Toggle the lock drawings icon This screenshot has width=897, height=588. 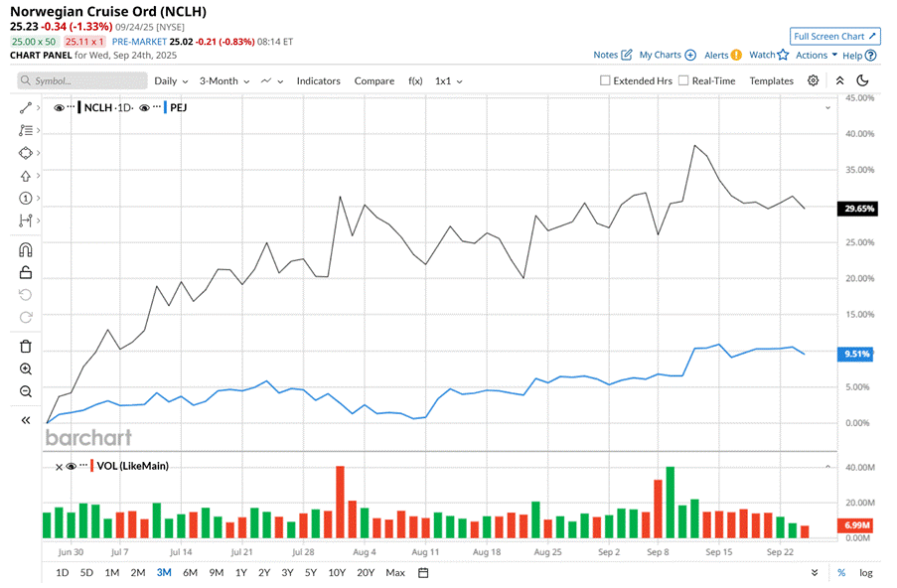click(x=25, y=272)
